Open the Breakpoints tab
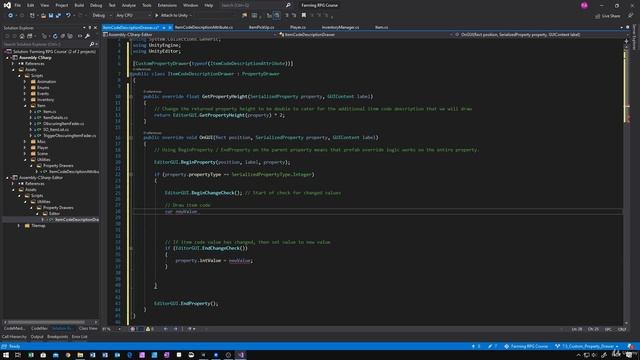The image size is (640, 360). coord(58,337)
